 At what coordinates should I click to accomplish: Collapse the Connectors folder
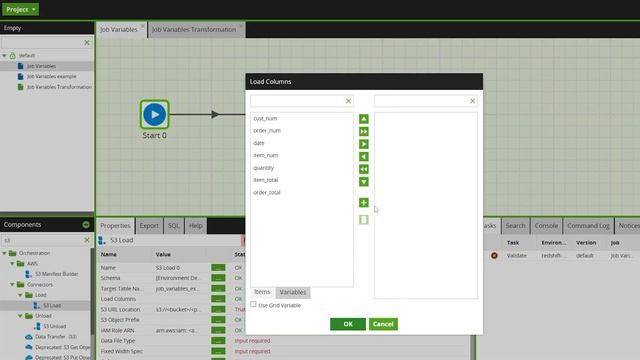tap(12, 284)
